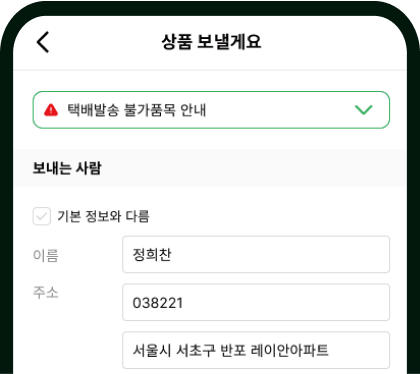Click the 상품 보낼게요 page title
The height and width of the screenshot is (374, 420).
tap(211, 42)
